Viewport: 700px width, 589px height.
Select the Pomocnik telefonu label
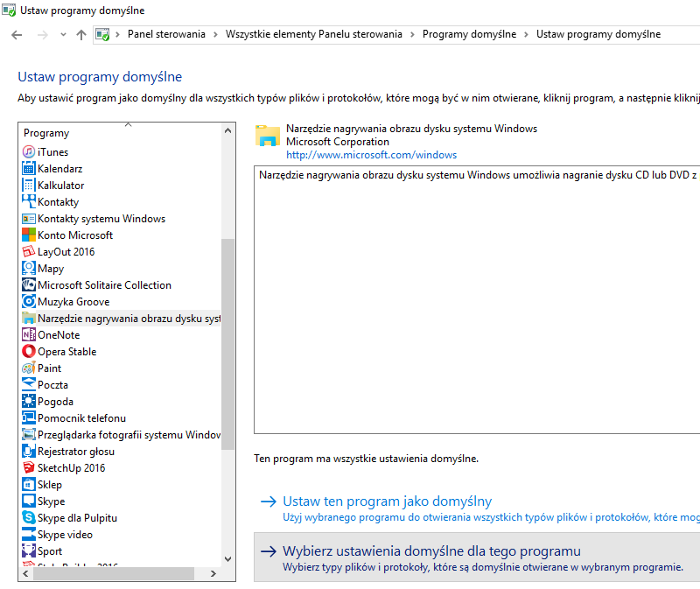point(81,418)
